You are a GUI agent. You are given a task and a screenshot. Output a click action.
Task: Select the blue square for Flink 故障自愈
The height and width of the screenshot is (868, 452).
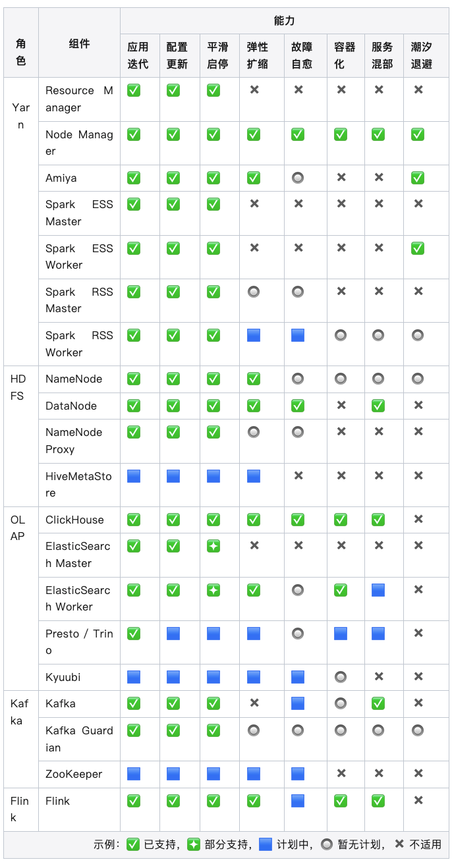298,801
